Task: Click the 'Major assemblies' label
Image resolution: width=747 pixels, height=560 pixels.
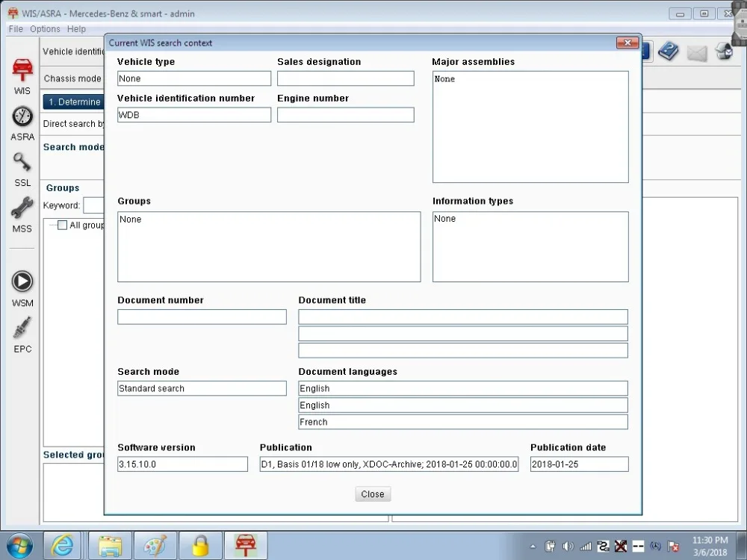Action: pos(473,62)
